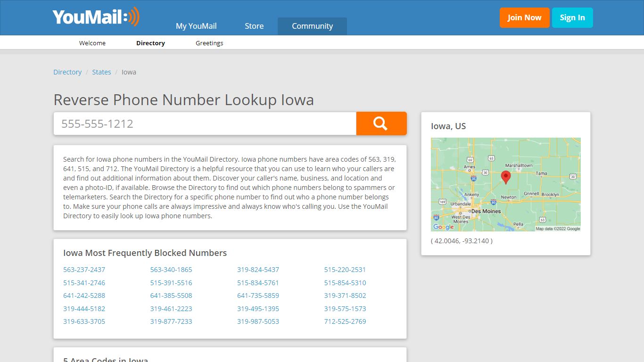Click the Iowa breadcrumb text

(129, 72)
